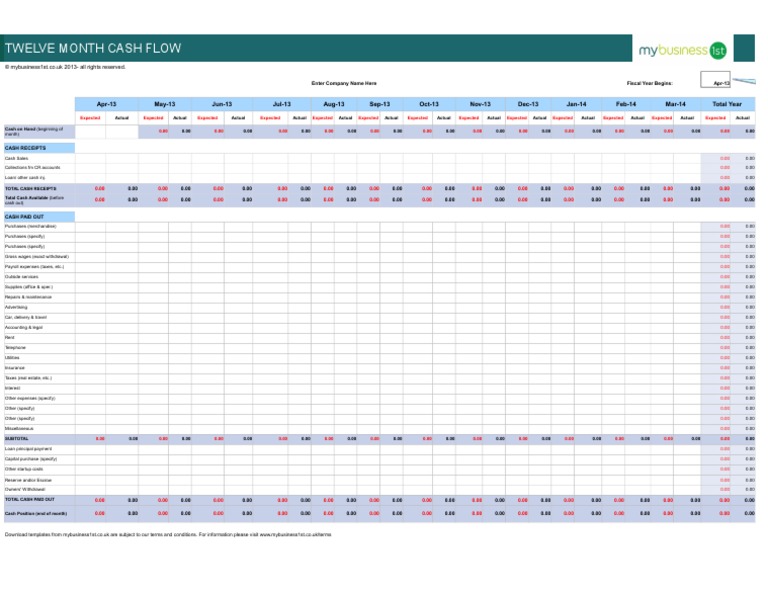This screenshot has height=594, width=768.
Task: Click the 'Cash Sales' row label
Action: point(16,159)
